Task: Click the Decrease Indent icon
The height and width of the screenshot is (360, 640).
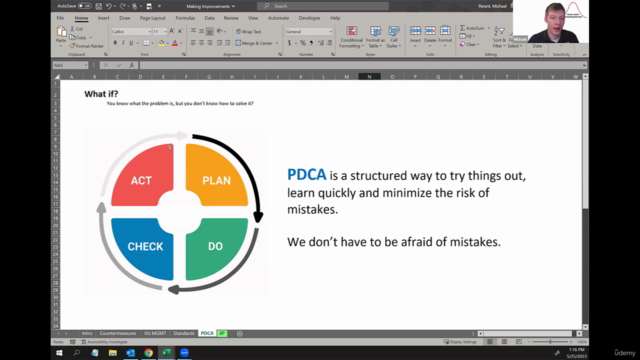Action: tap(220, 43)
